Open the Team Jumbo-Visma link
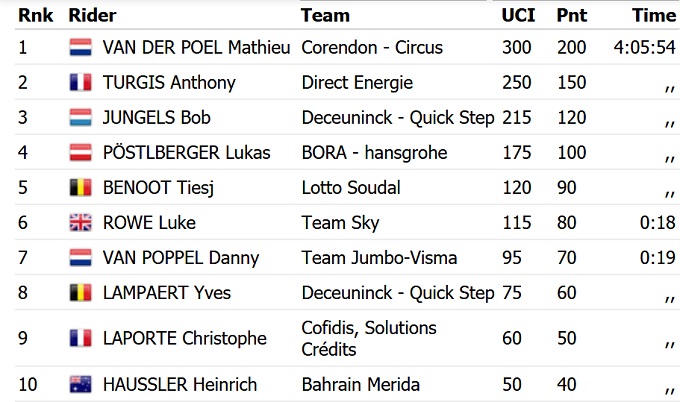The image size is (680, 402). pyautogui.click(x=379, y=258)
